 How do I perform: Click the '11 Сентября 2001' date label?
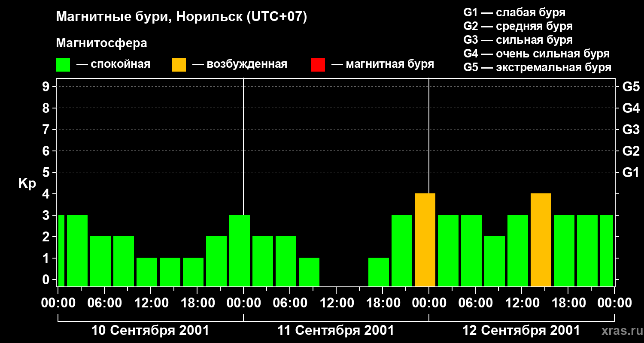335,331
